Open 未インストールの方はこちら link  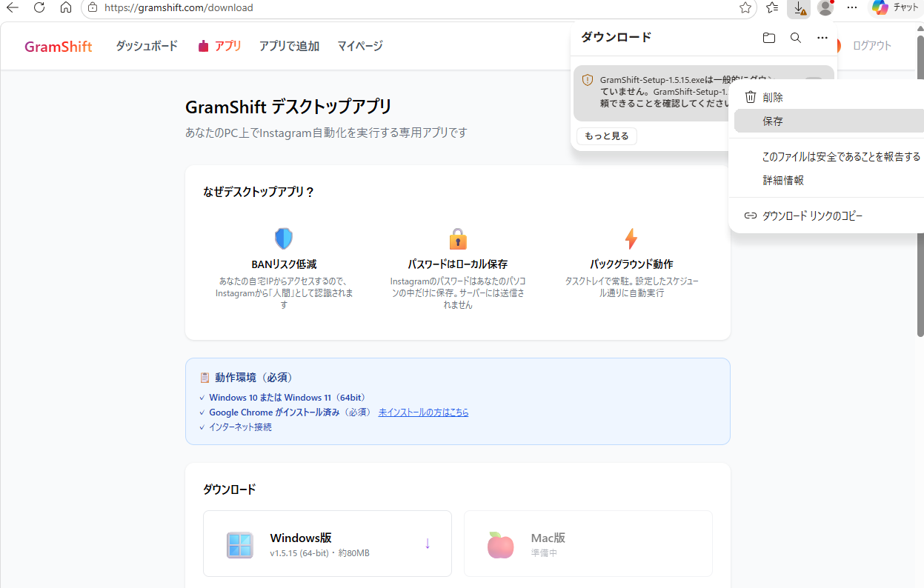click(x=423, y=412)
